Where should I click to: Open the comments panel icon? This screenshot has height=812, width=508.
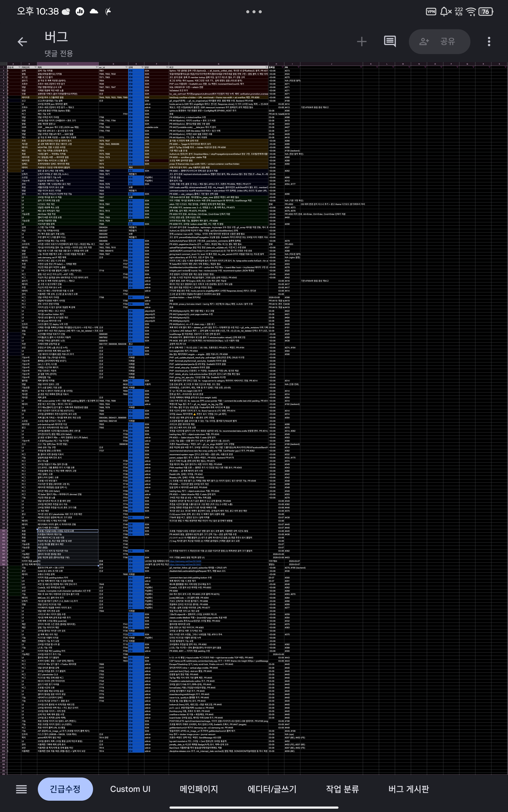[390, 42]
